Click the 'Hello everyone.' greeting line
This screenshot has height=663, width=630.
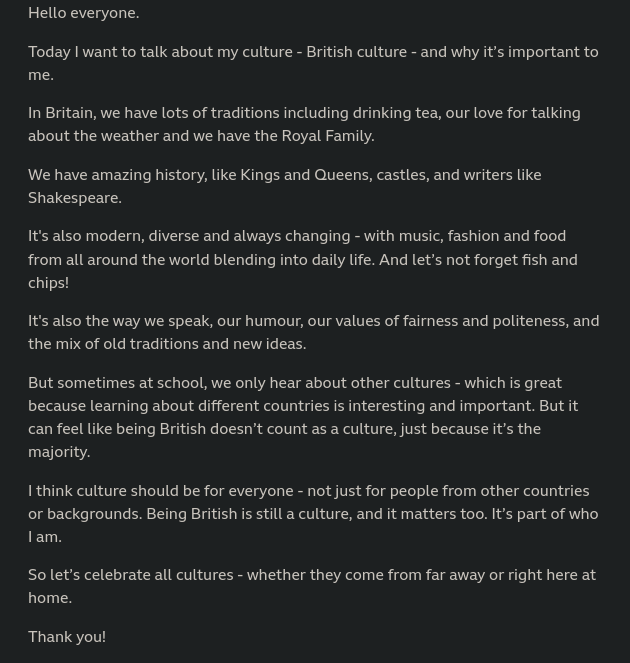[84, 13]
